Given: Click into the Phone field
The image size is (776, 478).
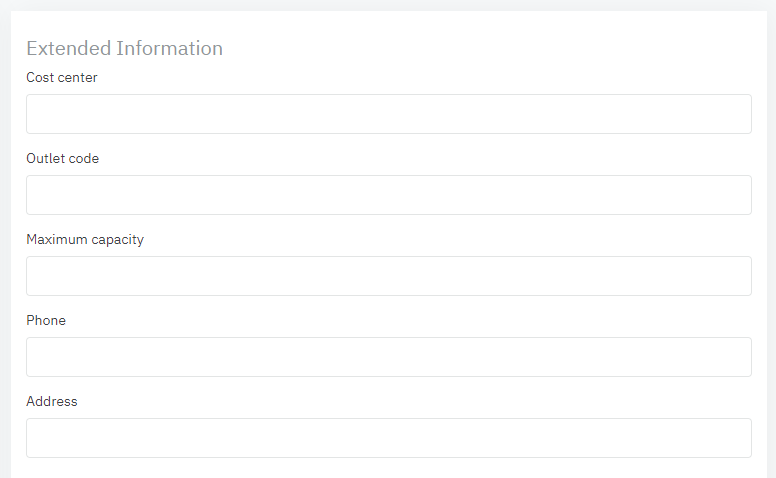Looking at the screenshot, I should pyautogui.click(x=388, y=357).
